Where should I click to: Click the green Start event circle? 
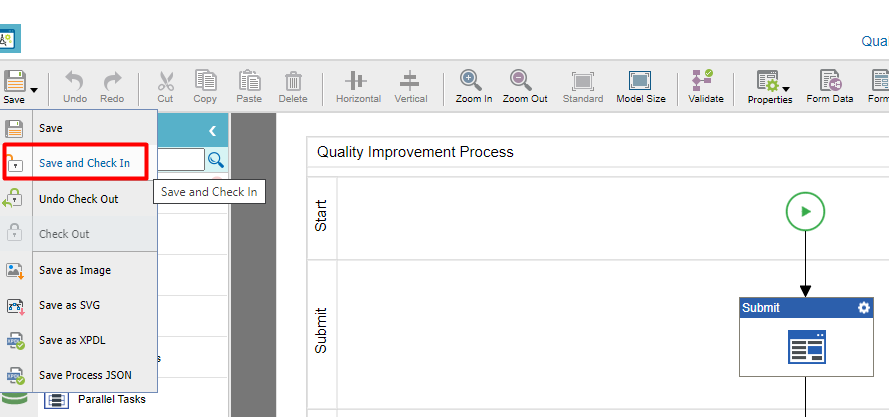coord(805,211)
